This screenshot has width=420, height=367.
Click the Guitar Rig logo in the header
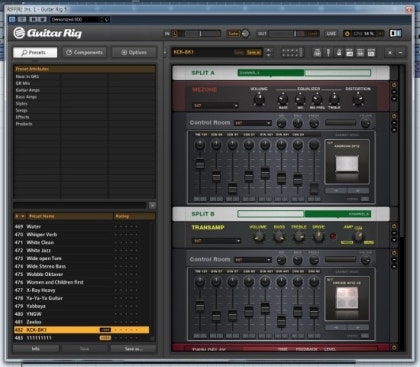[x=47, y=33]
